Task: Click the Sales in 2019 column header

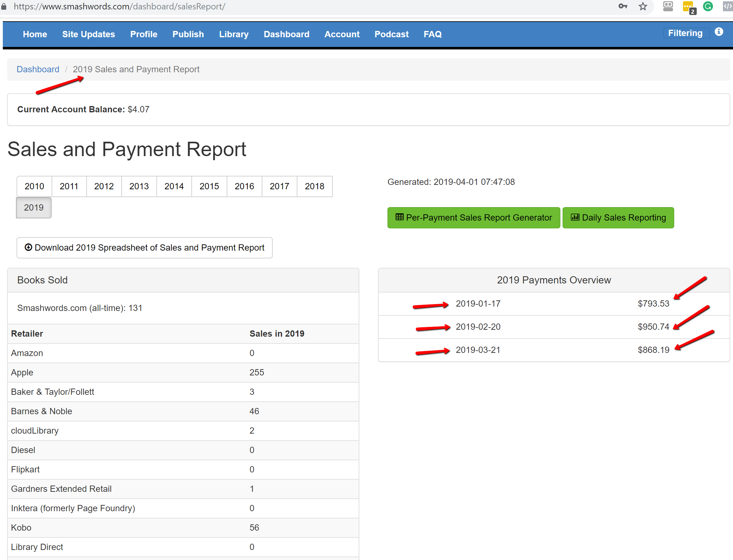Action: tap(277, 334)
